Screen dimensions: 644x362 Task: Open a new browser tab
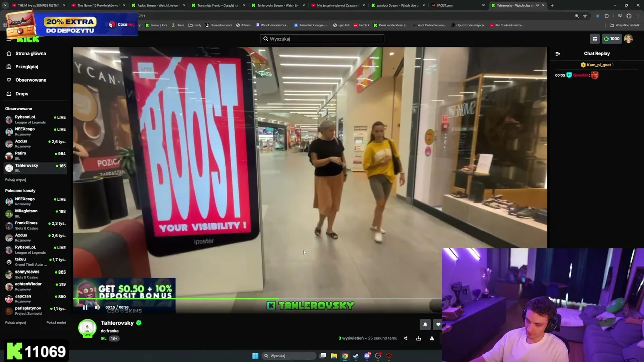tap(552, 5)
